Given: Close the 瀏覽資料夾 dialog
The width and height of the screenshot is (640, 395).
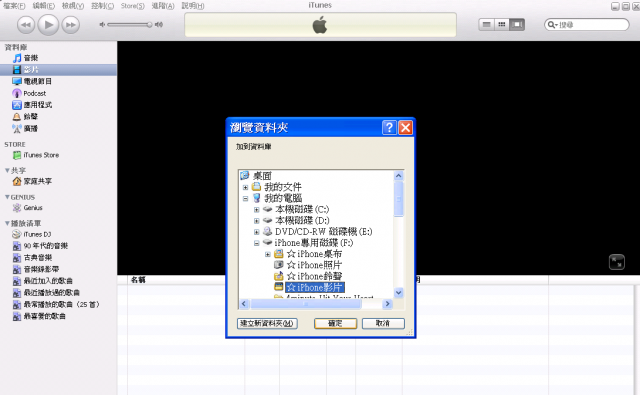Looking at the screenshot, I should coord(405,128).
